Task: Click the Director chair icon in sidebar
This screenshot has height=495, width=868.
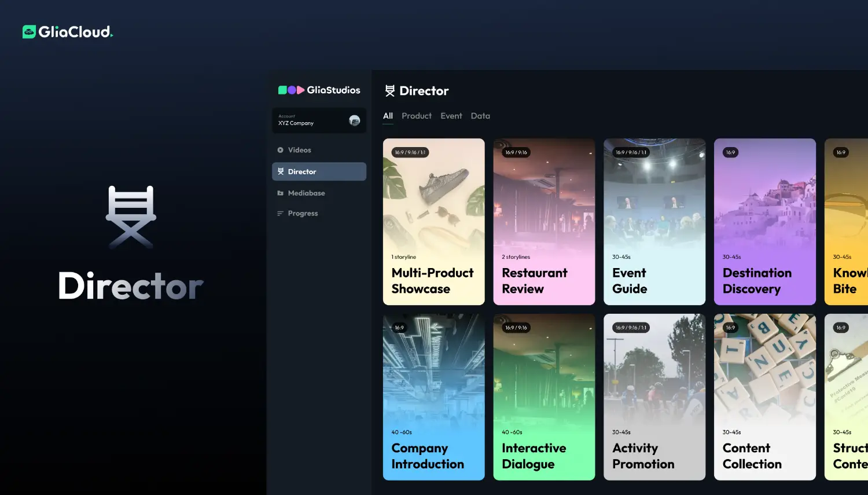Action: click(x=281, y=172)
